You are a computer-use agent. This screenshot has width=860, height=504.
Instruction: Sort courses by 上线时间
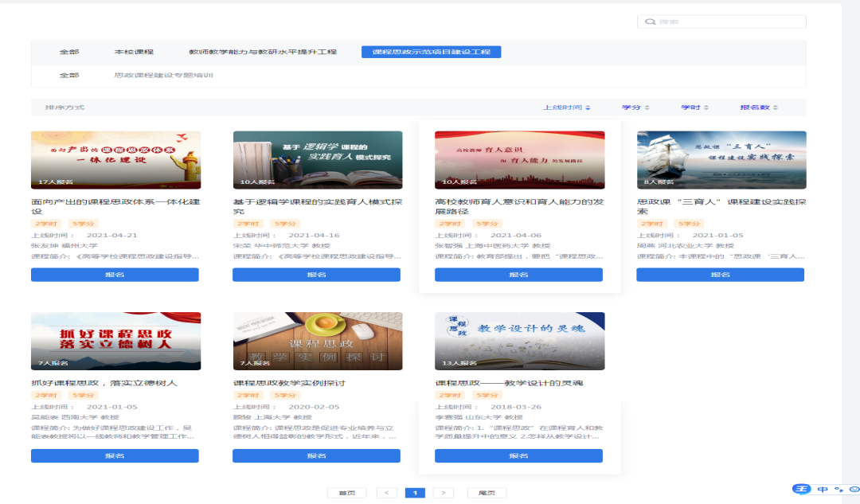coord(566,107)
